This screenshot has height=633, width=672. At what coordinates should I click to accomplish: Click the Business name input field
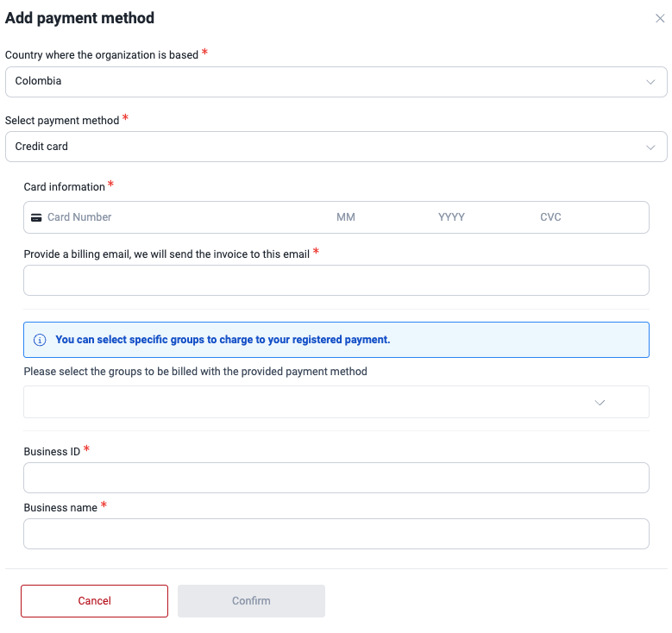[x=336, y=534]
